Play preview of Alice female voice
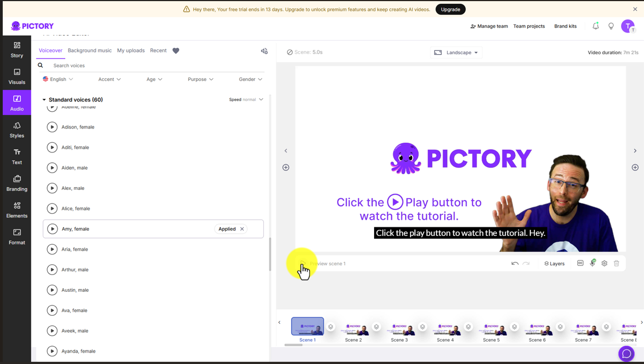 coord(52,208)
